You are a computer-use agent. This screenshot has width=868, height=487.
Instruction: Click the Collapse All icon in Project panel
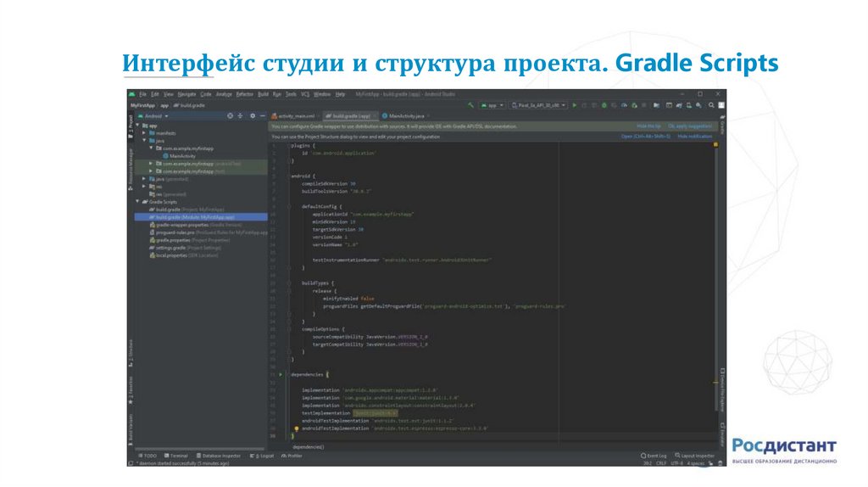(x=240, y=115)
